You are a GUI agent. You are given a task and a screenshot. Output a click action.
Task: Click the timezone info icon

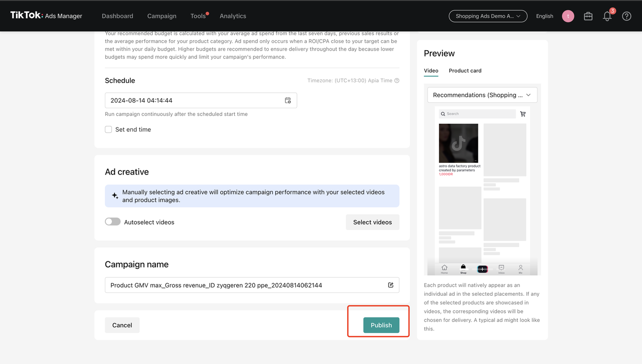(397, 81)
